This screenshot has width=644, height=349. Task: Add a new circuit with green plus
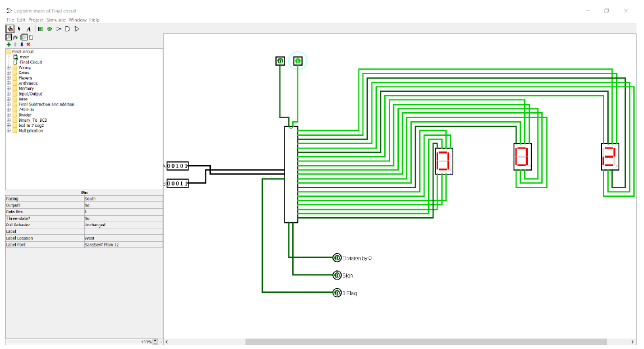click(x=8, y=44)
